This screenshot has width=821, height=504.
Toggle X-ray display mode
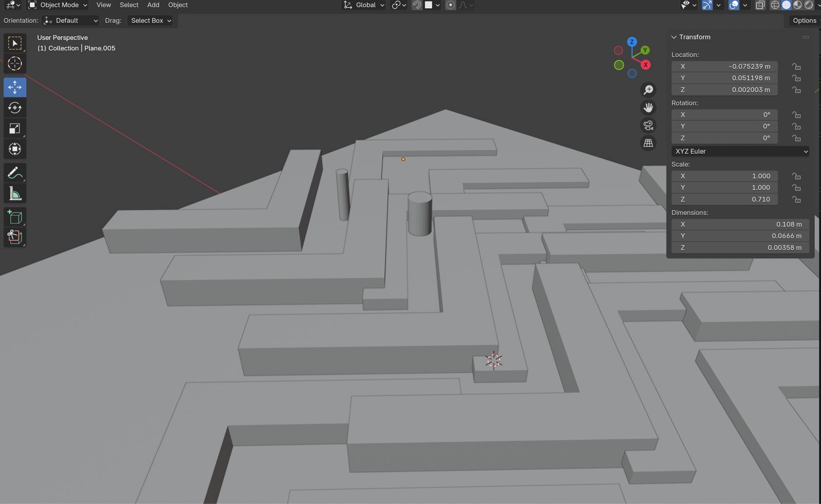coord(760,5)
